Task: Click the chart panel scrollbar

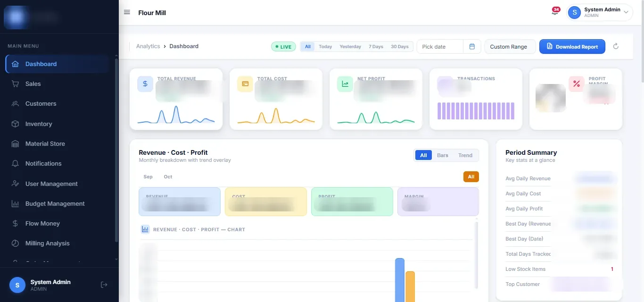Action: tap(476, 255)
